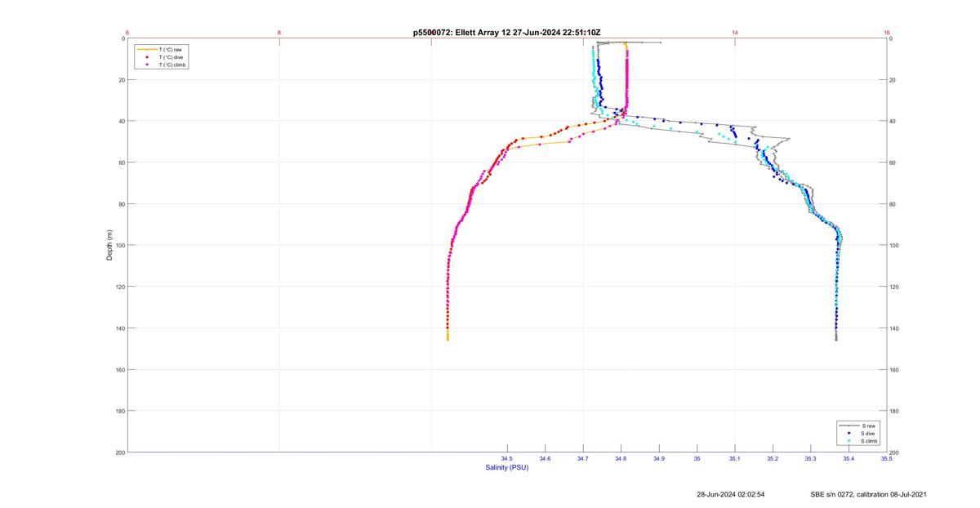Click the red temperature tick "14"
The image size is (980, 508).
(735, 32)
